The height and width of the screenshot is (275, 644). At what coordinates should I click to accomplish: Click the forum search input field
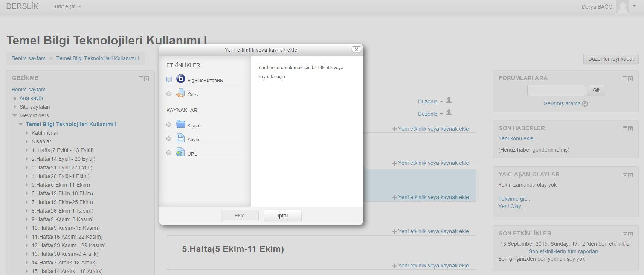click(x=557, y=90)
